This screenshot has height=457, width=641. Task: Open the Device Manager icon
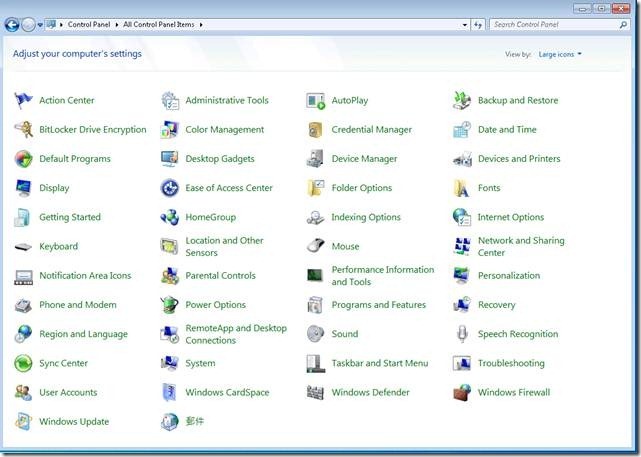[x=316, y=159]
